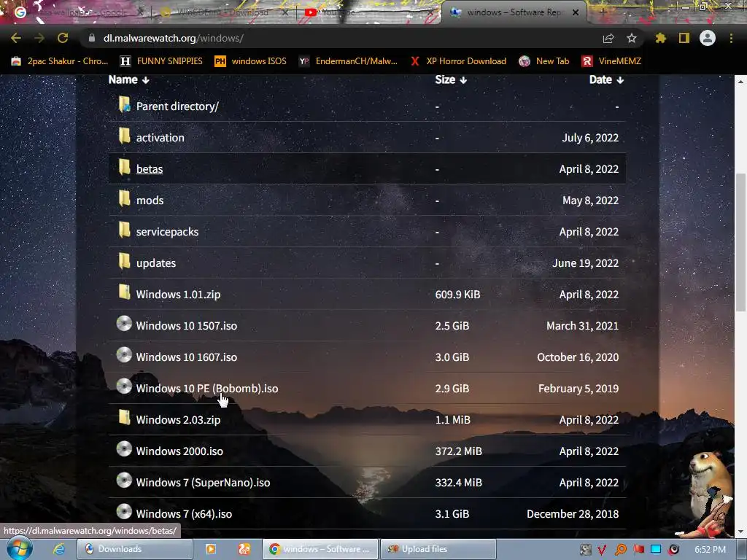Launch Internet Explorer from taskbar

point(59,549)
